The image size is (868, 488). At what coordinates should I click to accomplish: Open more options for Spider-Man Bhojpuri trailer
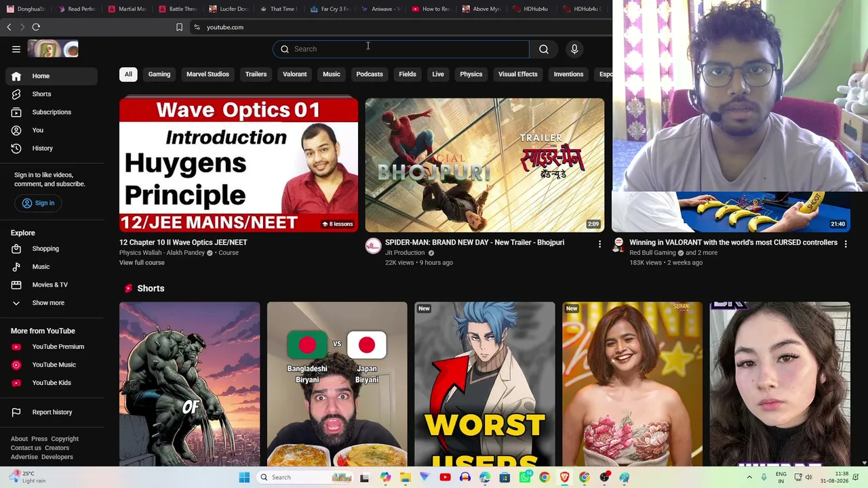point(599,243)
